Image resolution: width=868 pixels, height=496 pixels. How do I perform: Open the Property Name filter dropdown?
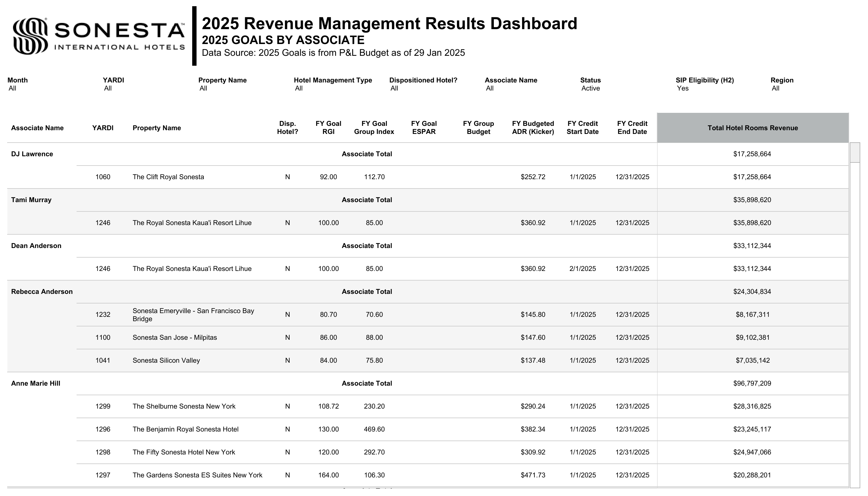[x=203, y=89]
